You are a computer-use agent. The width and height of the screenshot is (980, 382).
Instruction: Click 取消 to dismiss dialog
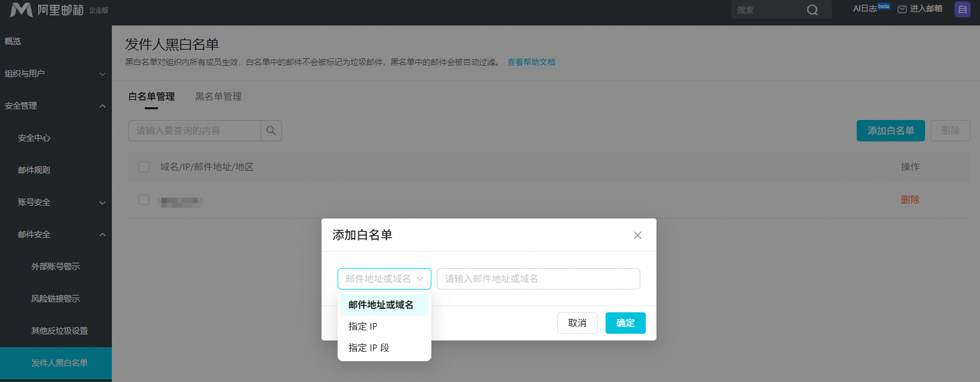[577, 323]
